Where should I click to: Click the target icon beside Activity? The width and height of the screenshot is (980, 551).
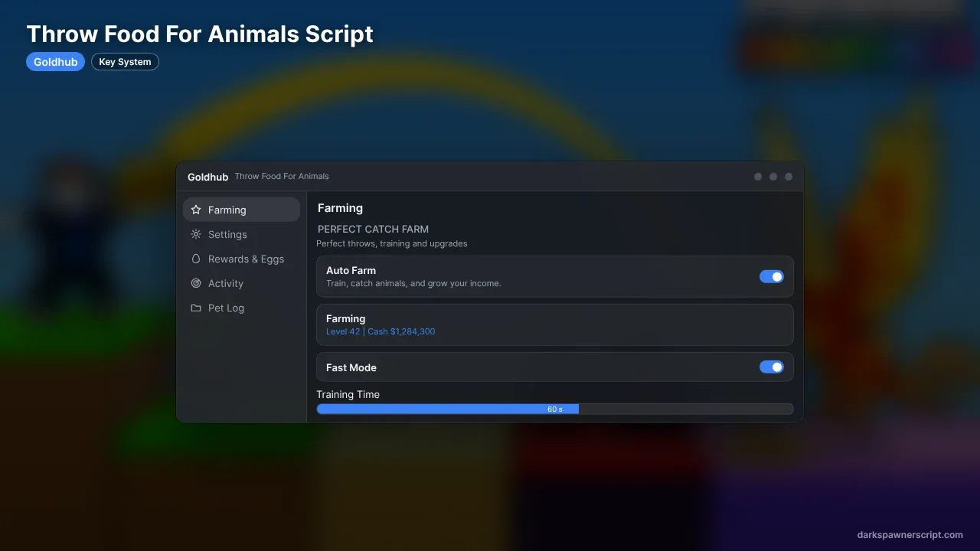(x=196, y=283)
